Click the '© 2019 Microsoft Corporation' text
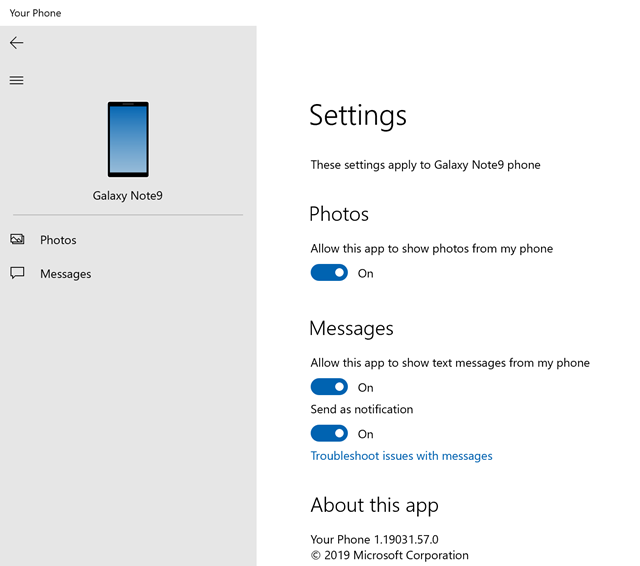The height and width of the screenshot is (566, 640). (x=389, y=555)
